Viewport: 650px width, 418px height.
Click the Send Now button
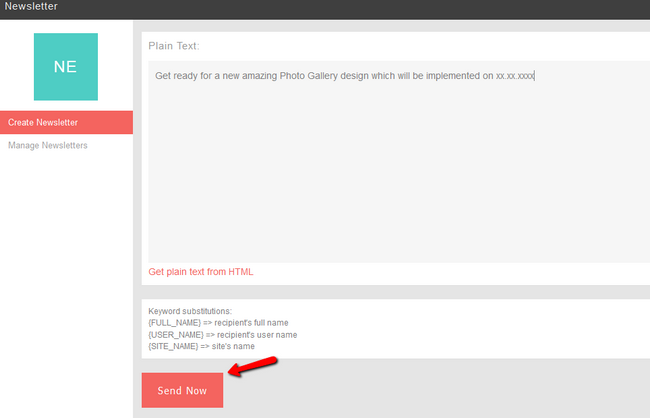182,390
